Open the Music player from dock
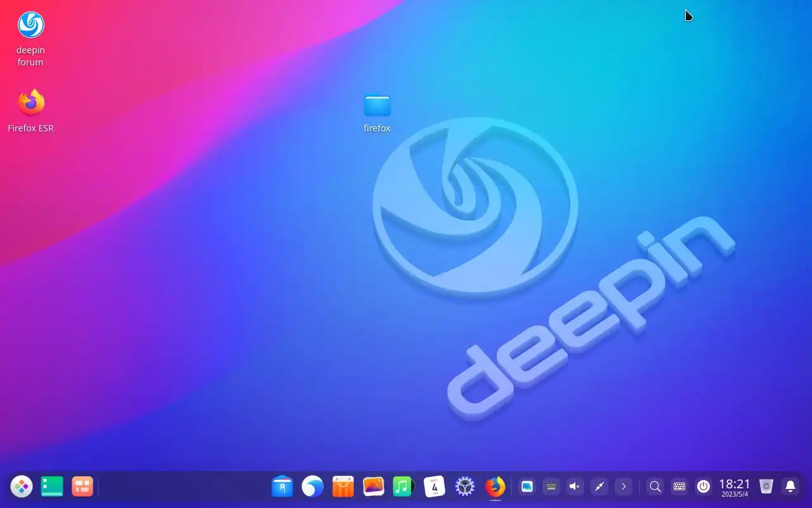 click(403, 487)
